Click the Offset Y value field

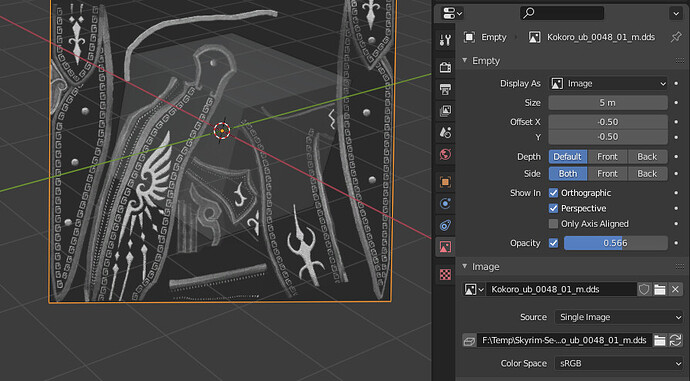point(608,137)
